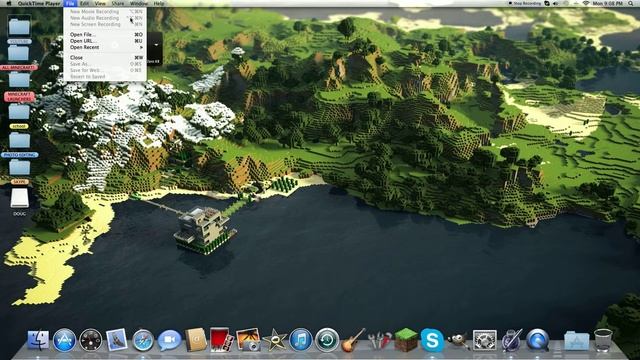640x360 pixels.
Task: Open Finder from the dock
Action: click(38, 340)
